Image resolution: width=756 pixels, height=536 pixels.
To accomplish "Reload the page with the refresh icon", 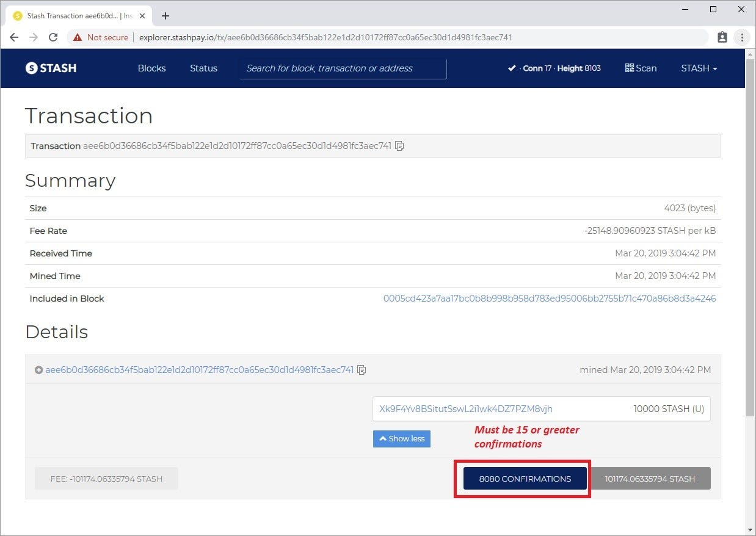I will tap(53, 37).
